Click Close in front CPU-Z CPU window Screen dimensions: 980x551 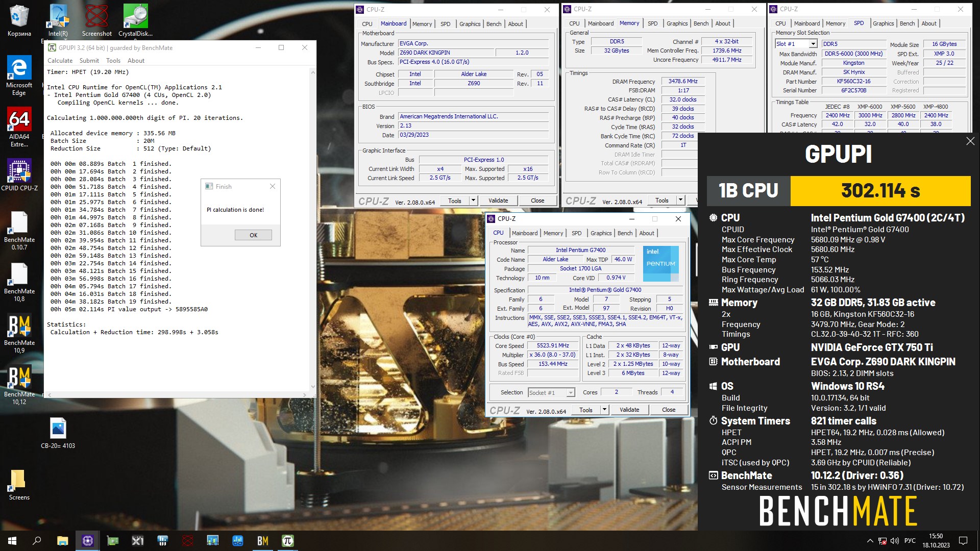coord(669,410)
